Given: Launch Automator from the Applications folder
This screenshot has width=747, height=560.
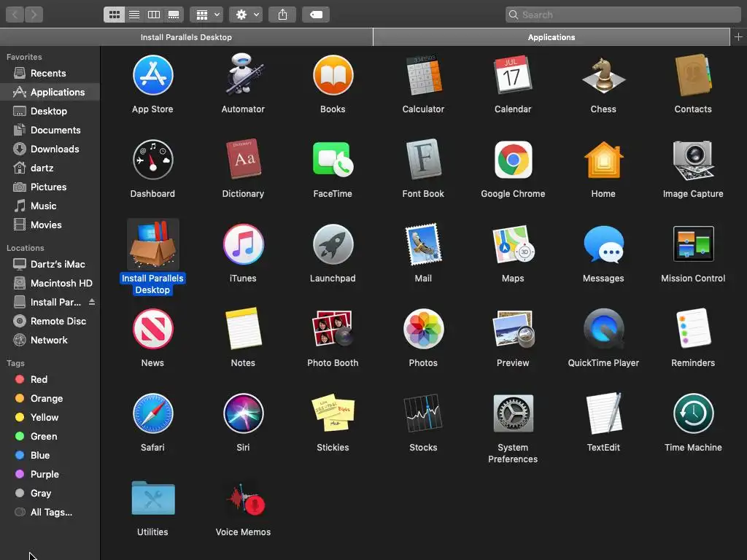Looking at the screenshot, I should click(x=243, y=74).
